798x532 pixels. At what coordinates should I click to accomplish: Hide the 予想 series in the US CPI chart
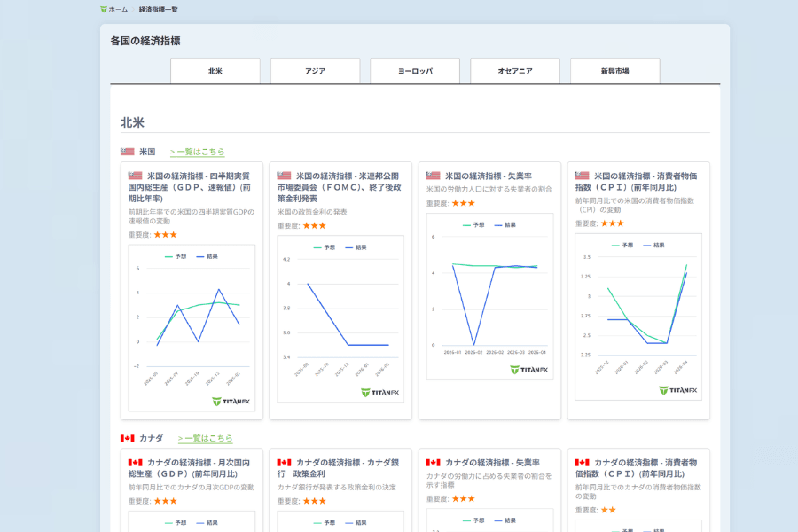pyautogui.click(x=622, y=245)
